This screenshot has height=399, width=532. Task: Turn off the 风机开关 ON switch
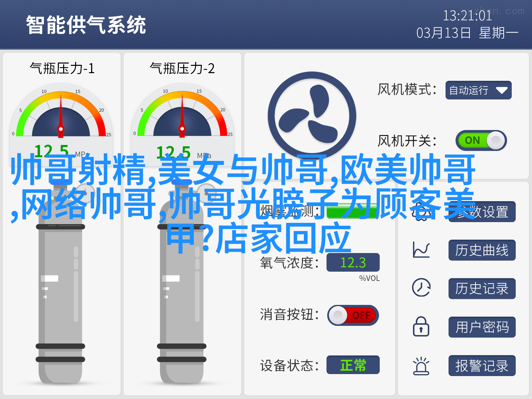(481, 140)
